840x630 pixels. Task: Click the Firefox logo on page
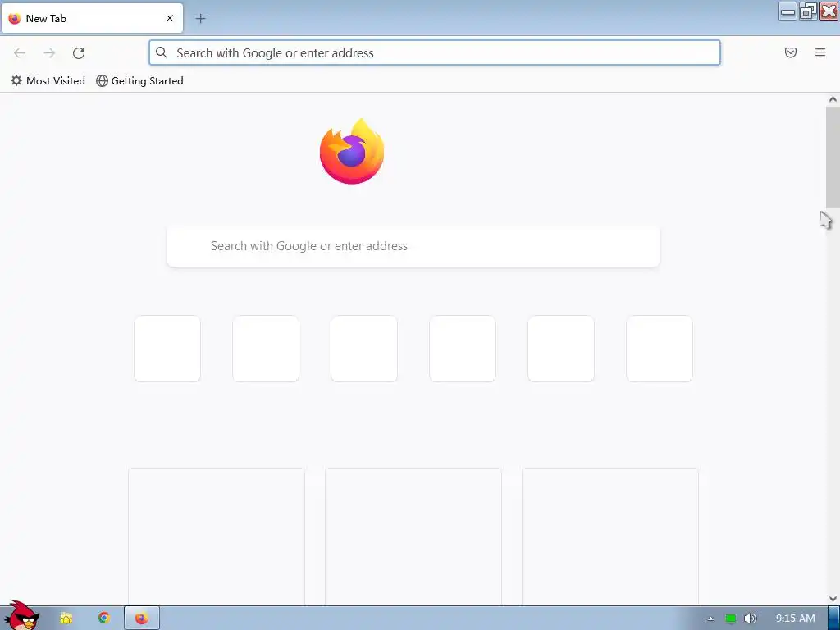pos(352,151)
